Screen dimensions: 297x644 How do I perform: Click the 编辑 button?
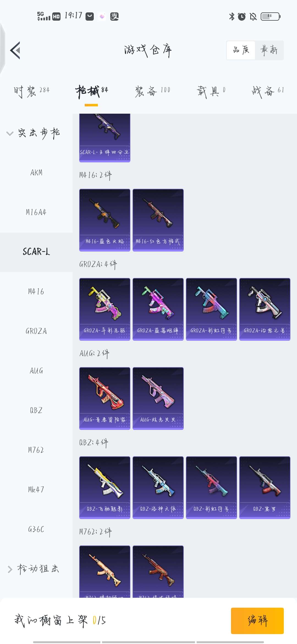tap(257, 621)
